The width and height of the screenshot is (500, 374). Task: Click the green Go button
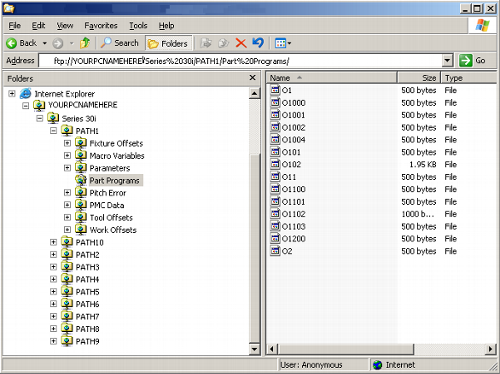(x=472, y=60)
